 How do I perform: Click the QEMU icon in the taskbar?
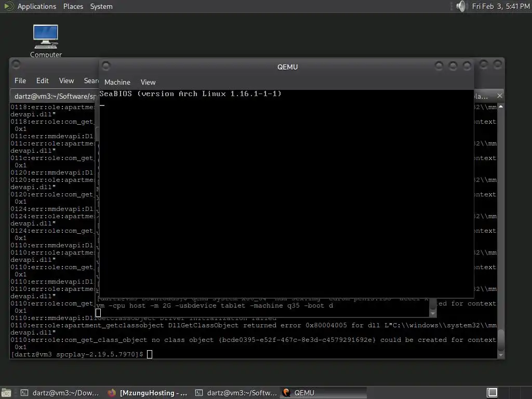tap(287, 393)
